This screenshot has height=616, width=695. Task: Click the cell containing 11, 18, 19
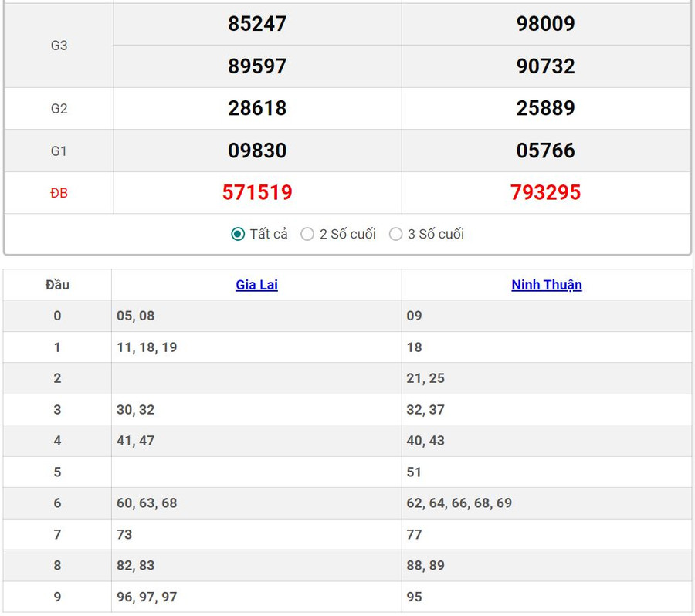click(x=147, y=347)
